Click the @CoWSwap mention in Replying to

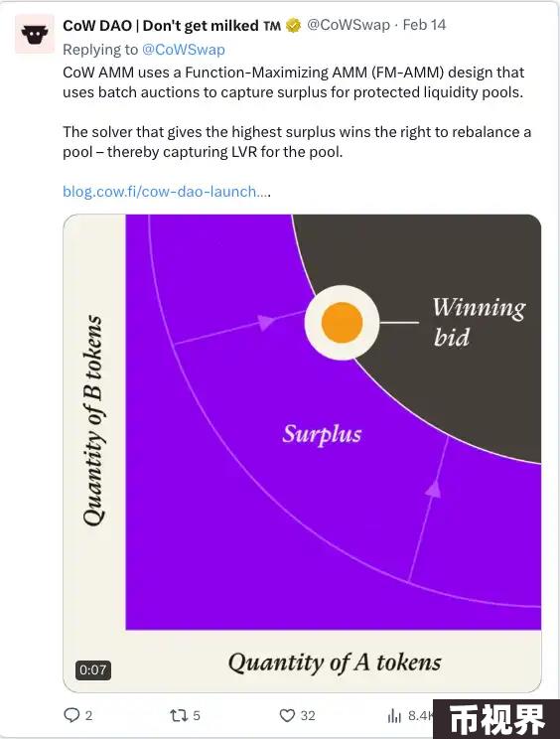(184, 50)
